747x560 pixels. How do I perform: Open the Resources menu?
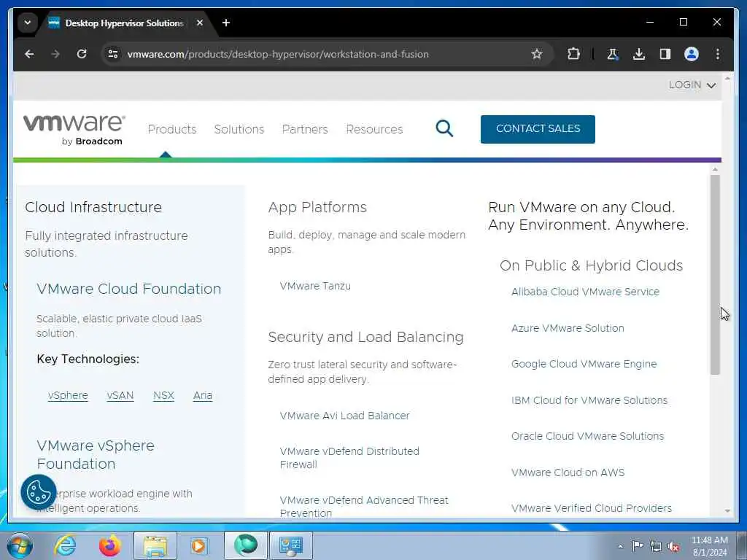pos(374,129)
